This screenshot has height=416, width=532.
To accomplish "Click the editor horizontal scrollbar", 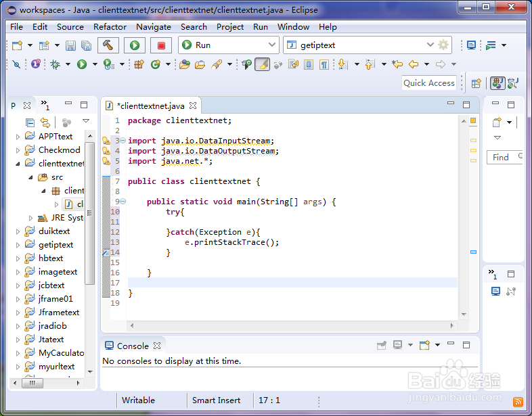I will [x=292, y=325].
